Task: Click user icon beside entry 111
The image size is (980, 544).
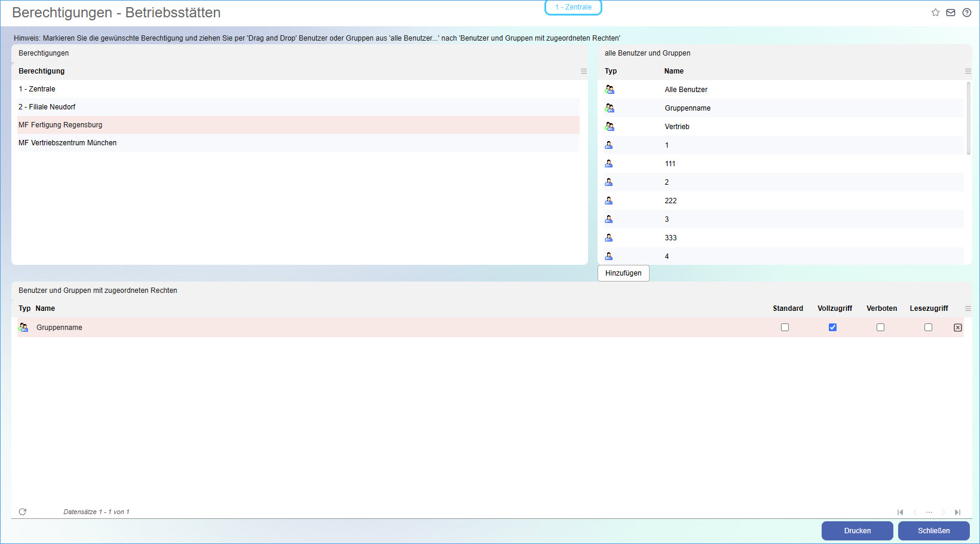Action: pyautogui.click(x=609, y=164)
